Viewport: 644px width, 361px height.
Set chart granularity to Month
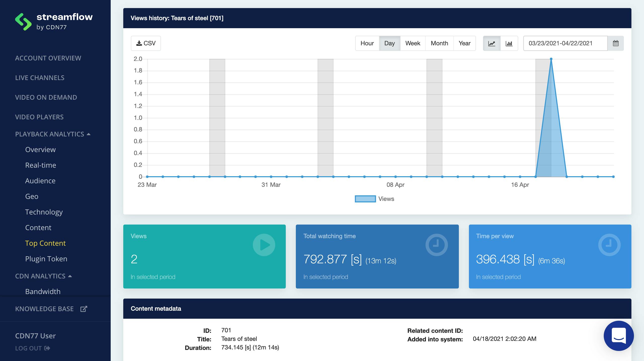(439, 43)
